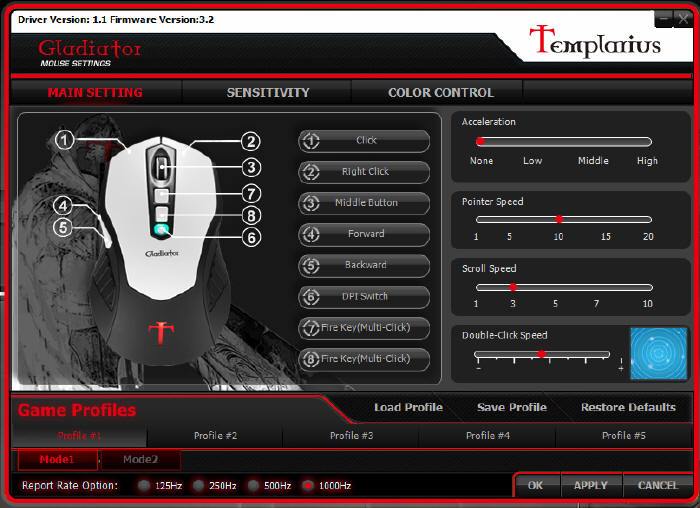Click the Middle acceleration label
The width and height of the screenshot is (700, 508).
coord(593,161)
